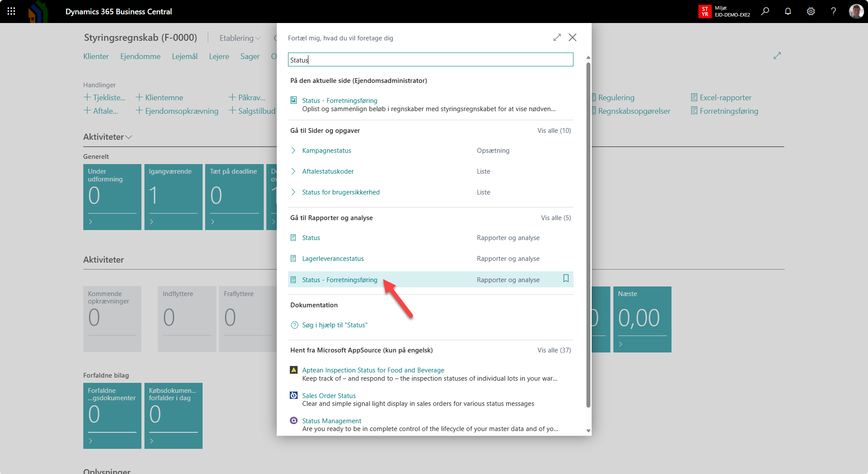868x474 pixels.
Task: Click icon of current page Status - Forretningsføring result
Action: [x=293, y=100]
